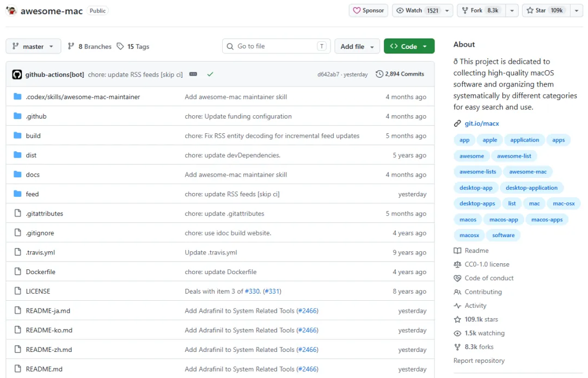This screenshot has width=588, height=378.
Task: Click the file icon beside LICENSE
Action: pyautogui.click(x=17, y=291)
